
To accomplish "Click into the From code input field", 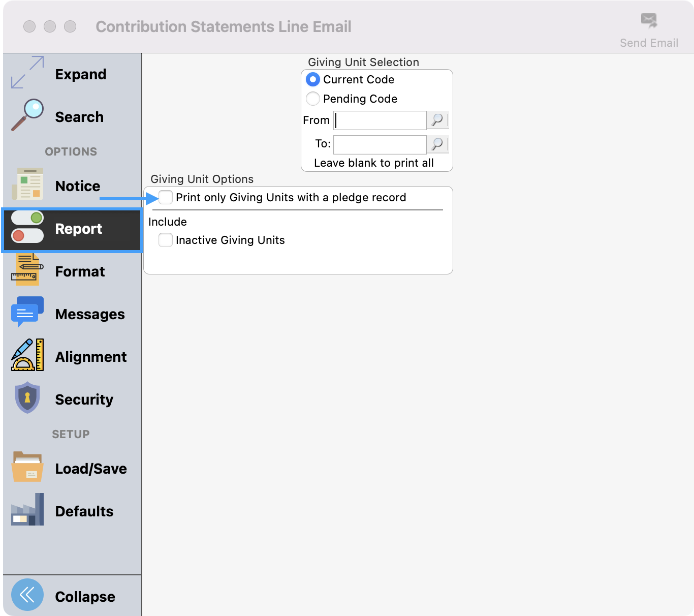I will (x=380, y=120).
